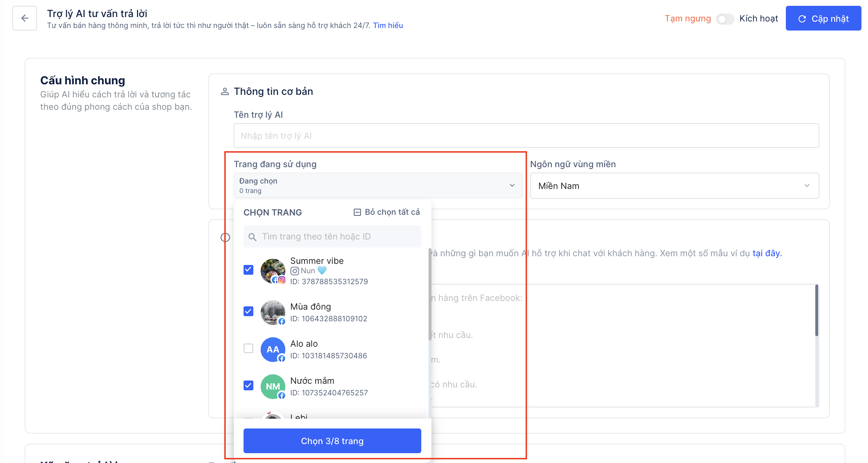Click the back arrow icon
This screenshot has height=463, width=868.
click(x=25, y=18)
